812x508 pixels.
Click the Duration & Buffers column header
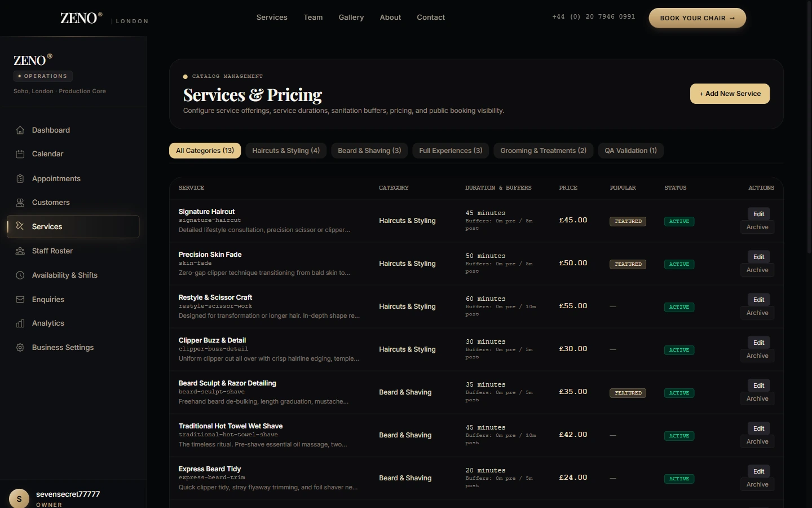[498, 188]
